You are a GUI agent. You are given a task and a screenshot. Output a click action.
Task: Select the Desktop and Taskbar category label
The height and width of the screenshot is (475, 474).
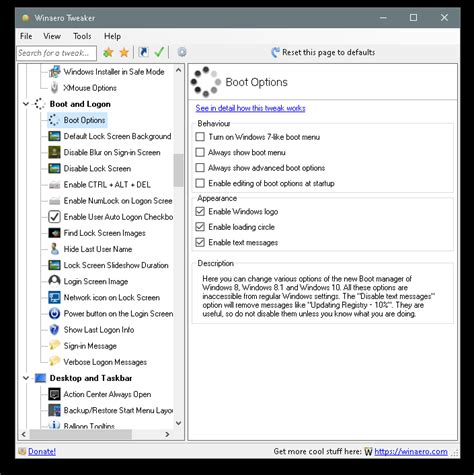pyautogui.click(x=91, y=378)
